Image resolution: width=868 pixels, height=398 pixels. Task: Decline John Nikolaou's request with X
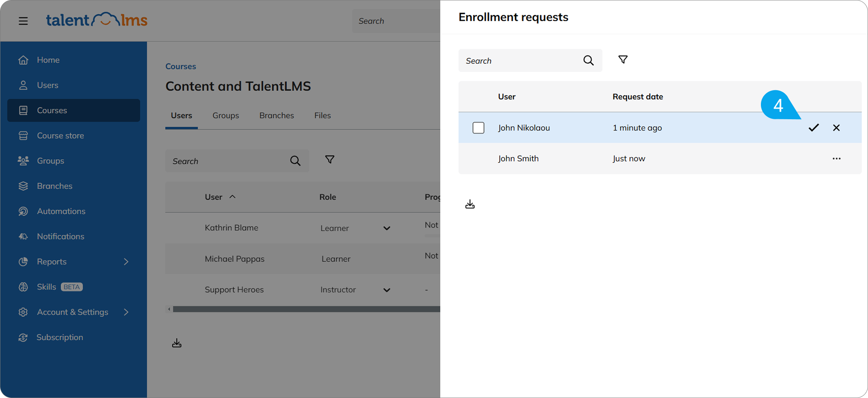[836, 128]
